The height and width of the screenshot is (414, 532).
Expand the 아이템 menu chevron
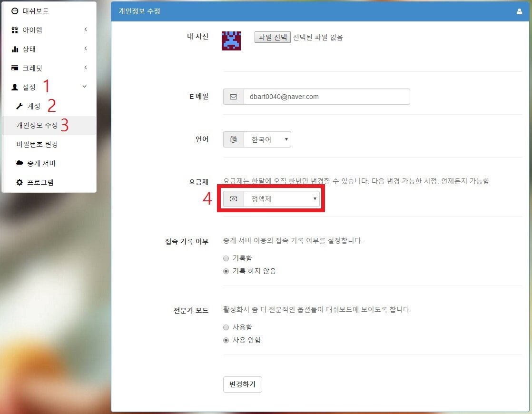tap(86, 30)
